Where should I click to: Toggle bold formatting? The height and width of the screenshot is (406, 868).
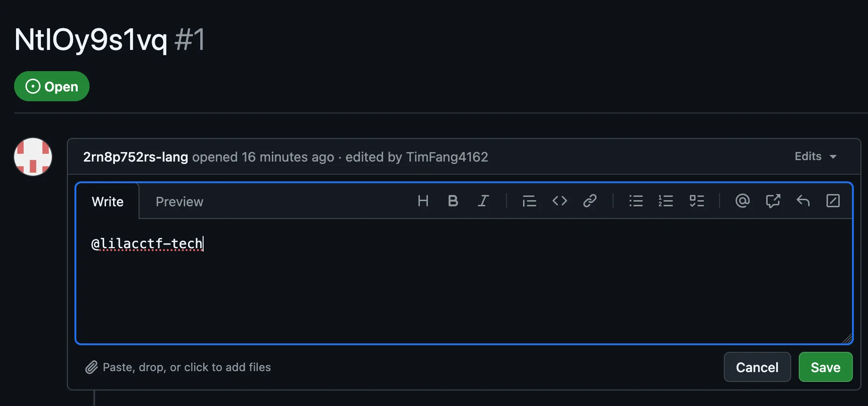pyautogui.click(x=453, y=201)
